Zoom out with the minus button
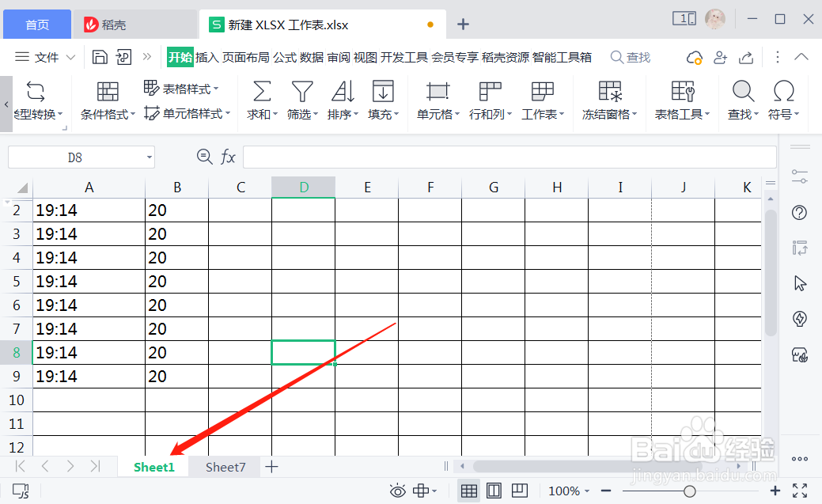Image resolution: width=822 pixels, height=504 pixels. [x=606, y=491]
